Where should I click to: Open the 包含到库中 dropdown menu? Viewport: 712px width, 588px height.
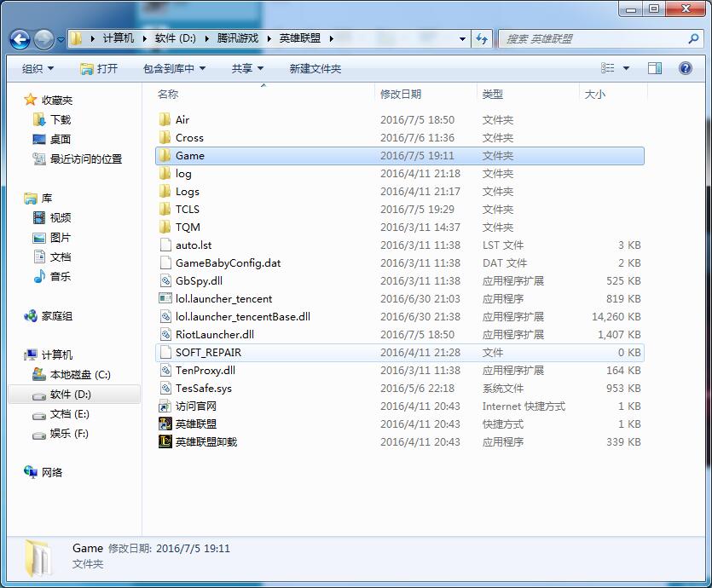click(x=174, y=68)
